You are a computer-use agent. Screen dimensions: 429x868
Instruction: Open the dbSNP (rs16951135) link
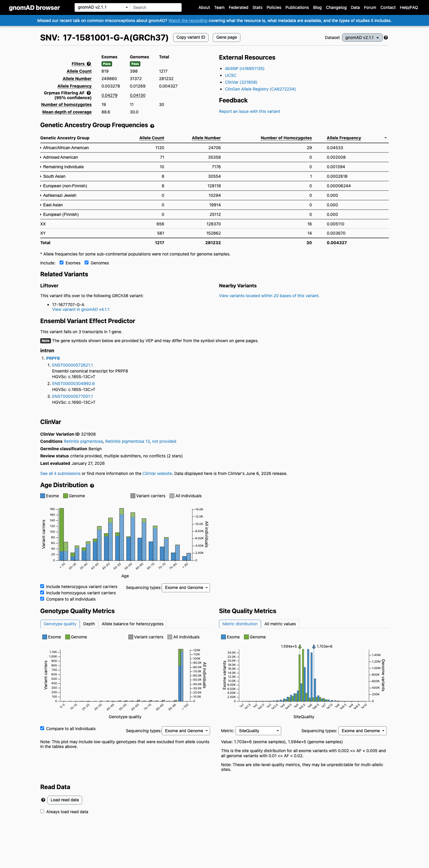(x=245, y=69)
